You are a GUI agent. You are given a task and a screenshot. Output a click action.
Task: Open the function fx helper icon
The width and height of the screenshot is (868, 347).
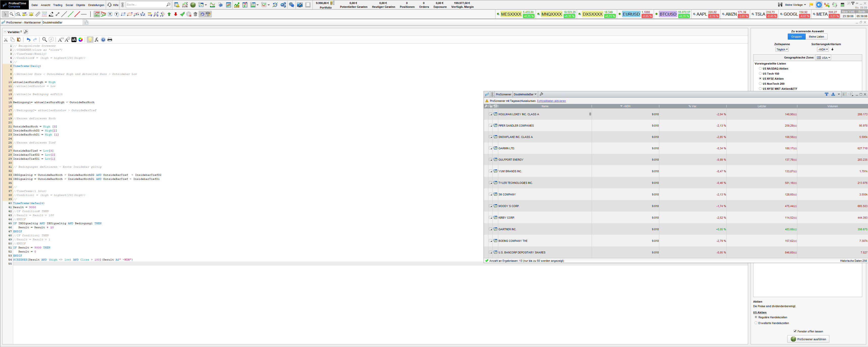(x=96, y=40)
